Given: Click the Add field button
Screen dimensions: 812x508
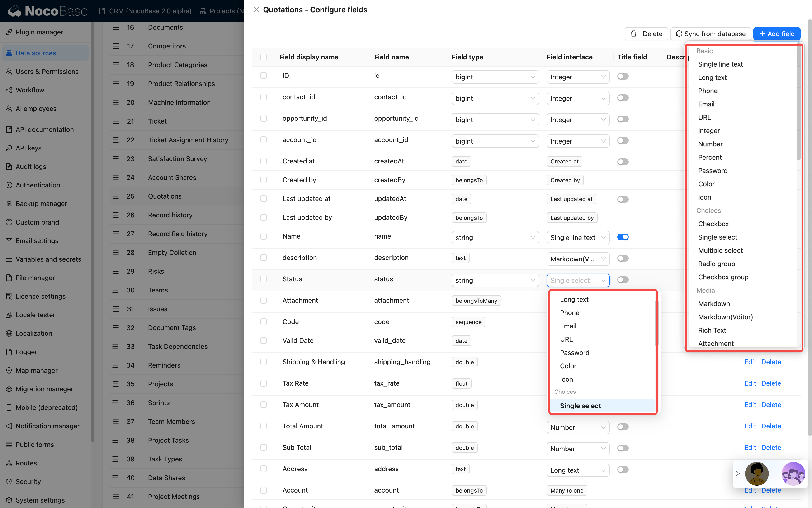Looking at the screenshot, I should [776, 34].
